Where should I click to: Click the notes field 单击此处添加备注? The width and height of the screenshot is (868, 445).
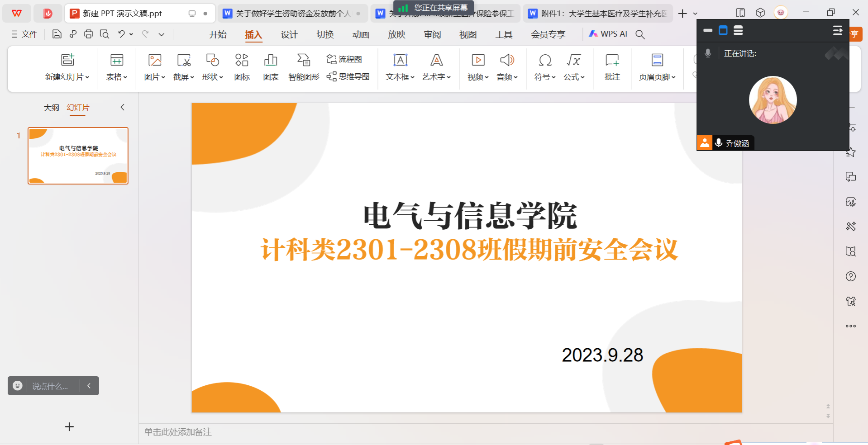(178, 432)
